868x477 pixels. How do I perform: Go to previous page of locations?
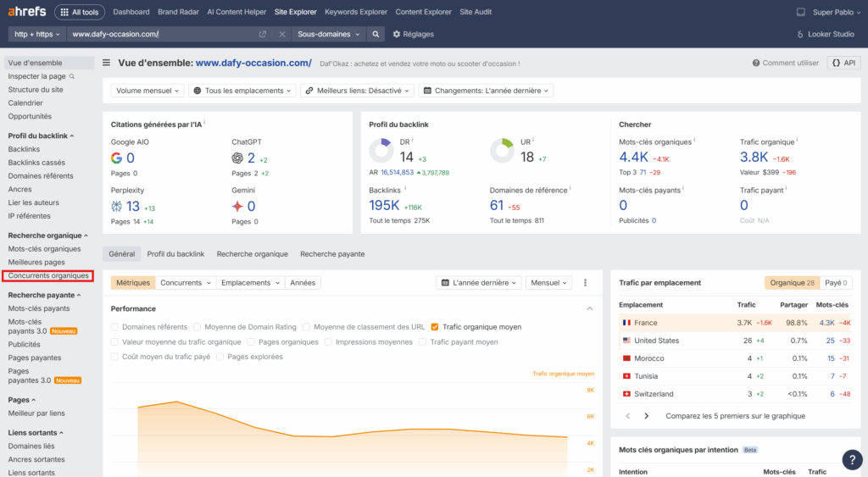(628, 416)
